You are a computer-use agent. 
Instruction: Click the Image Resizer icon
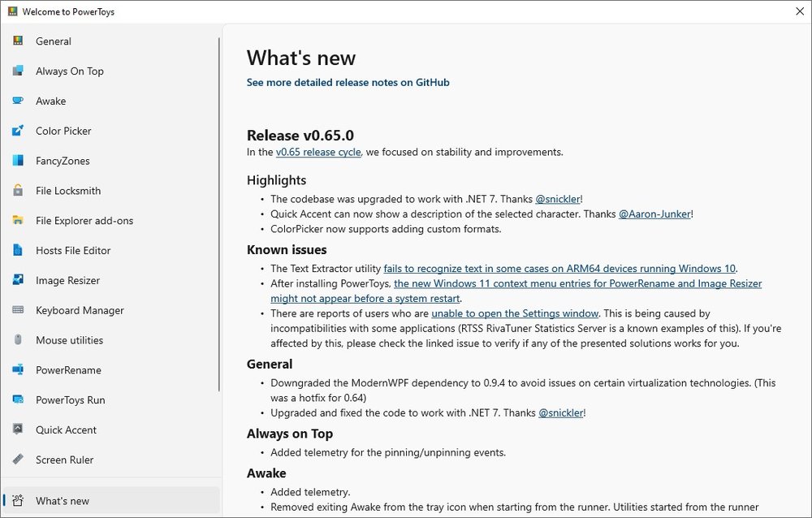click(x=18, y=280)
